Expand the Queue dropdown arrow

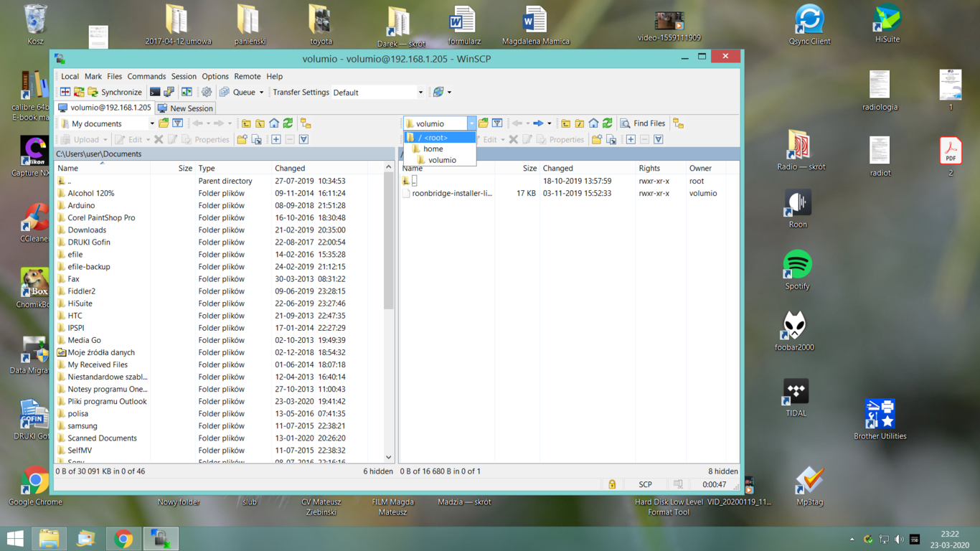pyautogui.click(x=262, y=92)
